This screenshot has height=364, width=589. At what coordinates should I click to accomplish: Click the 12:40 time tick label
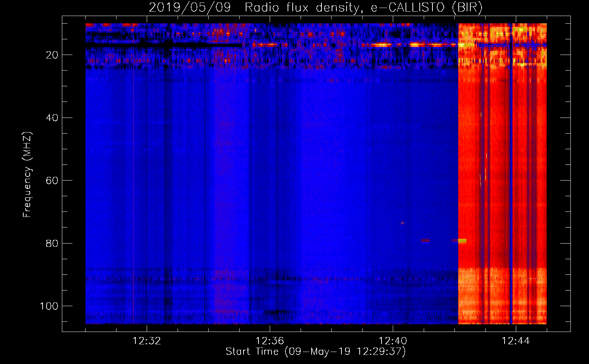[x=393, y=341]
